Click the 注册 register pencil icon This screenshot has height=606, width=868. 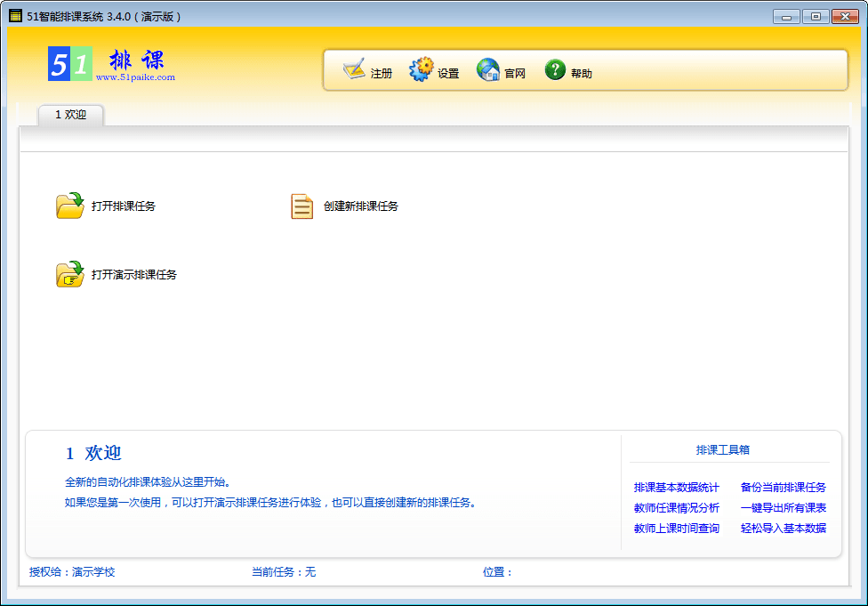click(354, 69)
